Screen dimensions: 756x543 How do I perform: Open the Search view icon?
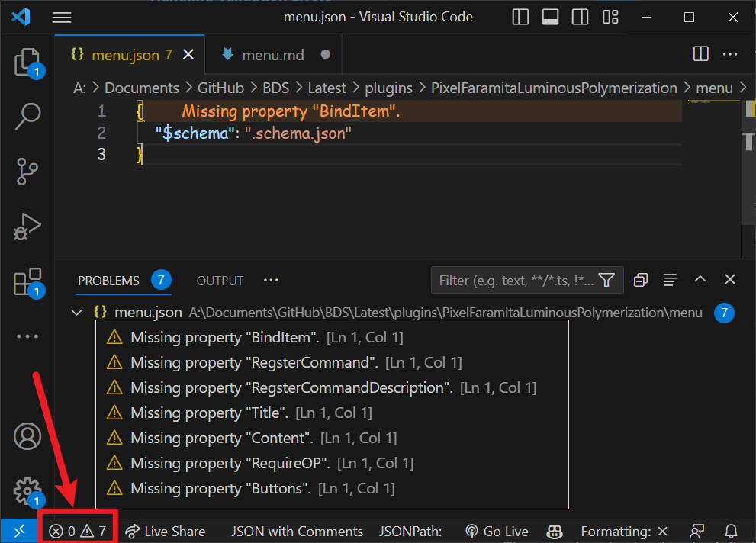pos(27,116)
